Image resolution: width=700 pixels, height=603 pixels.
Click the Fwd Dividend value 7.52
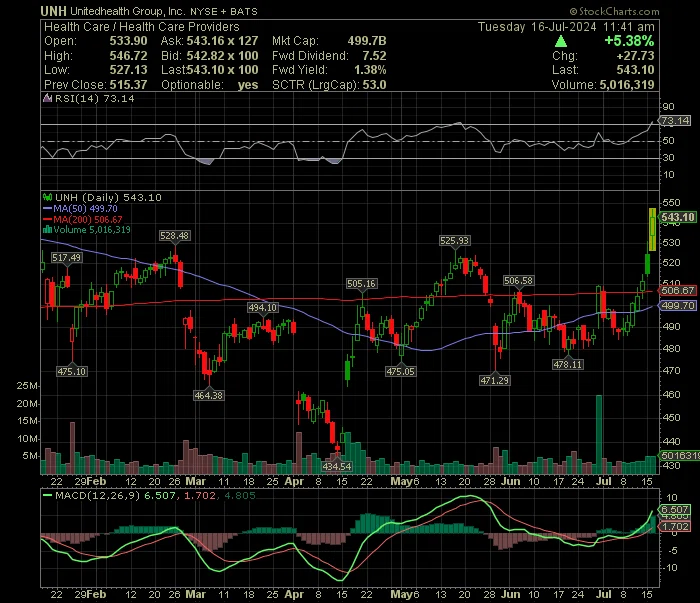374,56
